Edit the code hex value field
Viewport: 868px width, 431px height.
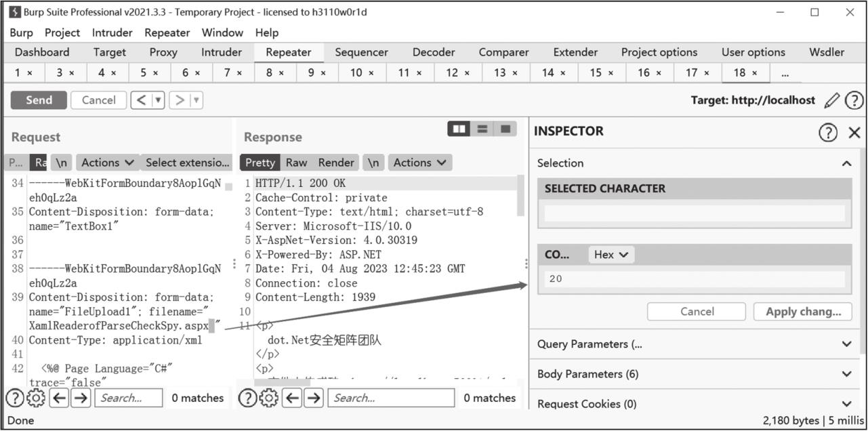(695, 279)
